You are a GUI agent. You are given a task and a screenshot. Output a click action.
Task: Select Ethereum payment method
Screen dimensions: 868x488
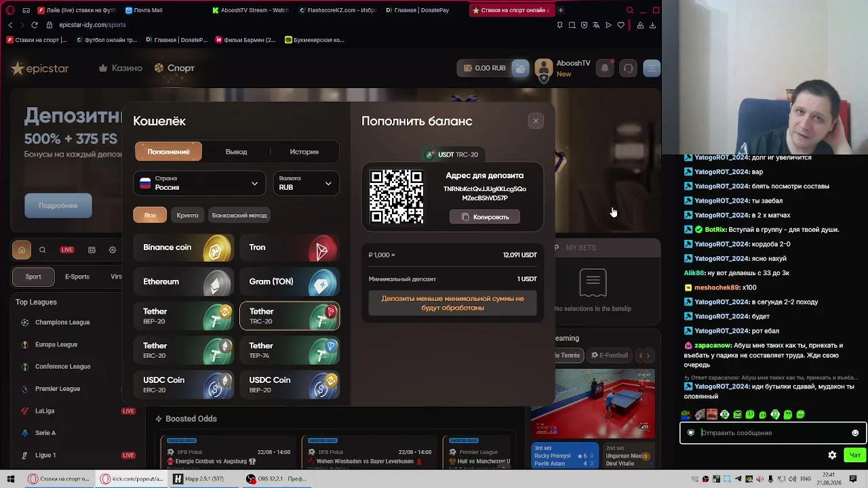[184, 282]
